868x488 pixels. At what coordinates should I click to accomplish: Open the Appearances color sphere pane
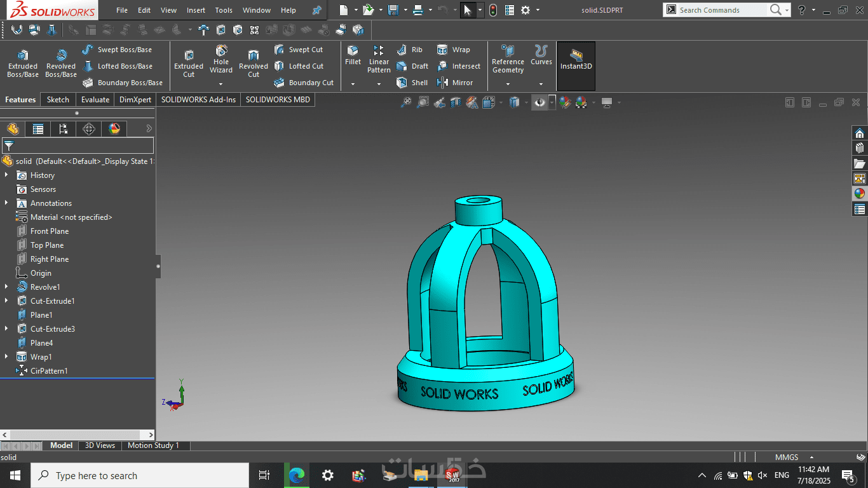859,194
